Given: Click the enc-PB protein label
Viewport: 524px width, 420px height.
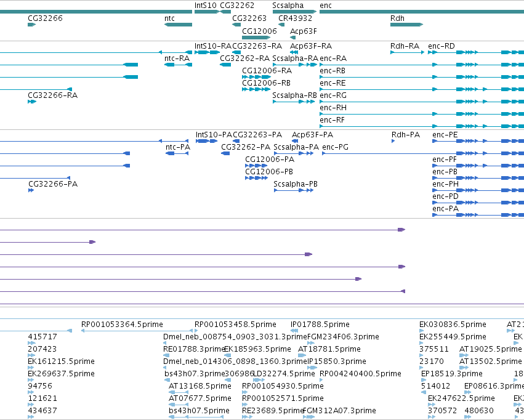Looking at the screenshot, I should [445, 172].
